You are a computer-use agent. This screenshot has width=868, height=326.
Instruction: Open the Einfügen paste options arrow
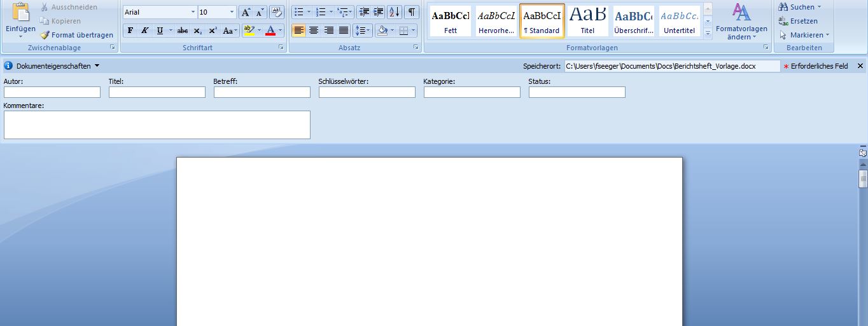point(20,37)
